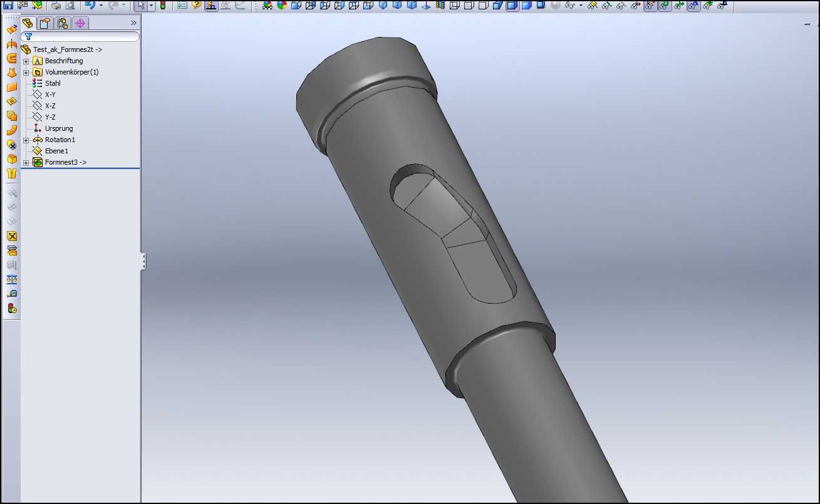Select the FeatureManager design tree tab
This screenshot has width=820, height=504.
pos(28,23)
